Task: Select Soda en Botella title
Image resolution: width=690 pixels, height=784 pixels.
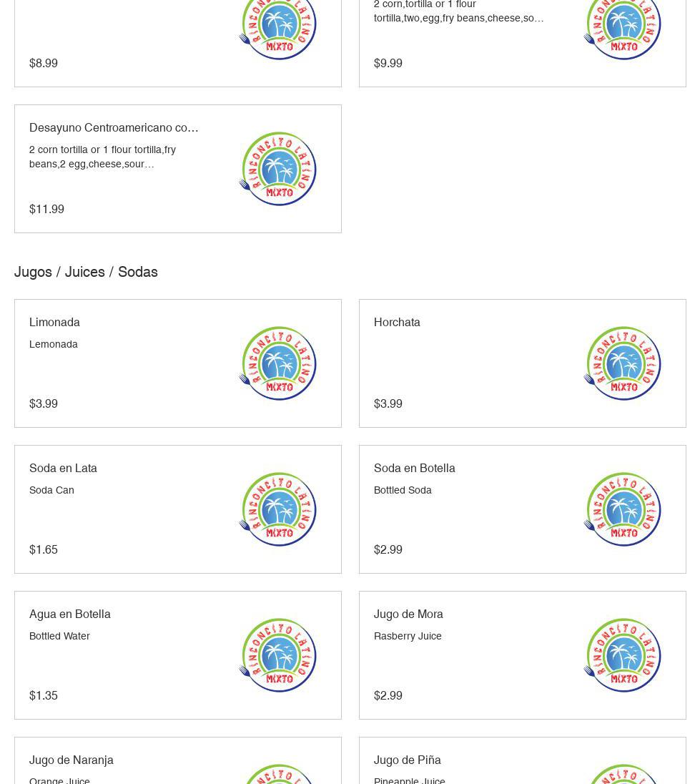Action: [x=414, y=469]
